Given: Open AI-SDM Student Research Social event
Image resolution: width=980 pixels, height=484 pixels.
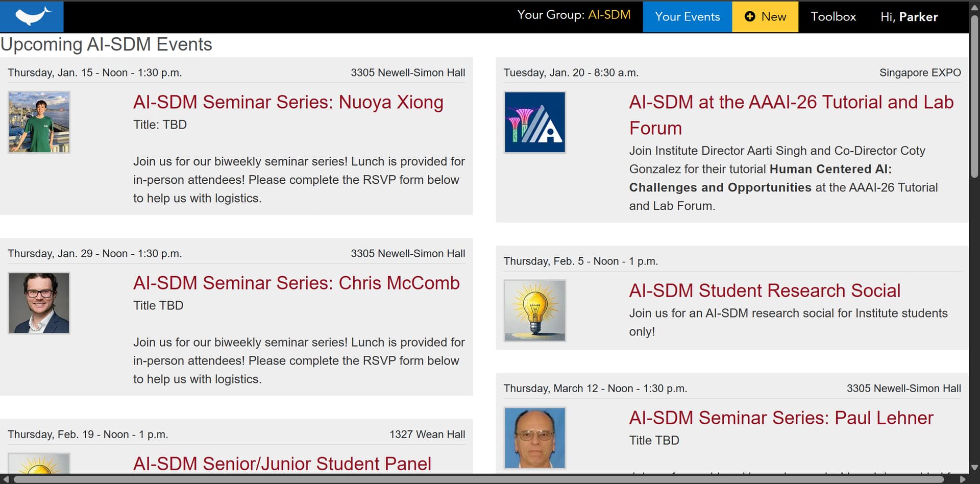Looking at the screenshot, I should [x=764, y=291].
